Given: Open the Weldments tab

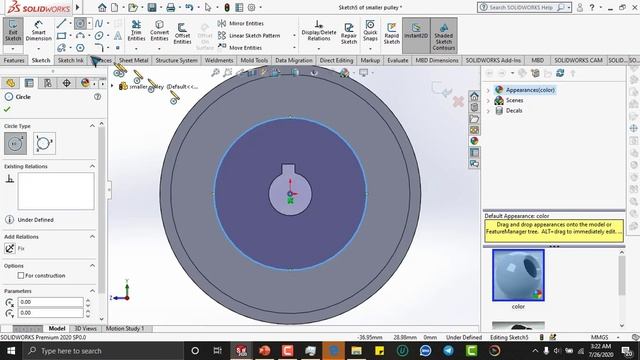Looking at the screenshot, I should pyautogui.click(x=219, y=60).
